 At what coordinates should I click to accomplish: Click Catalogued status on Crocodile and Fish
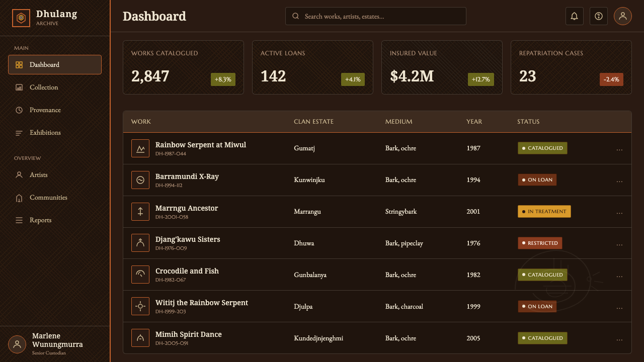(x=542, y=275)
